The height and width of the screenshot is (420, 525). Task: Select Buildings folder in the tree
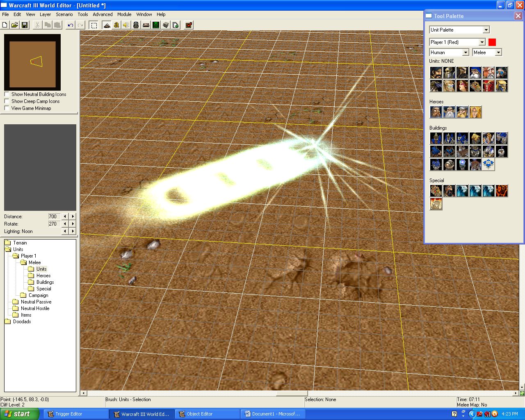pos(45,282)
